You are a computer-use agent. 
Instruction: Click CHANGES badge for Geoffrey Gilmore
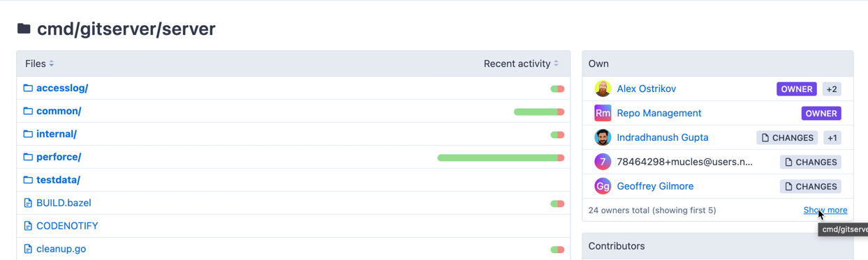click(810, 187)
